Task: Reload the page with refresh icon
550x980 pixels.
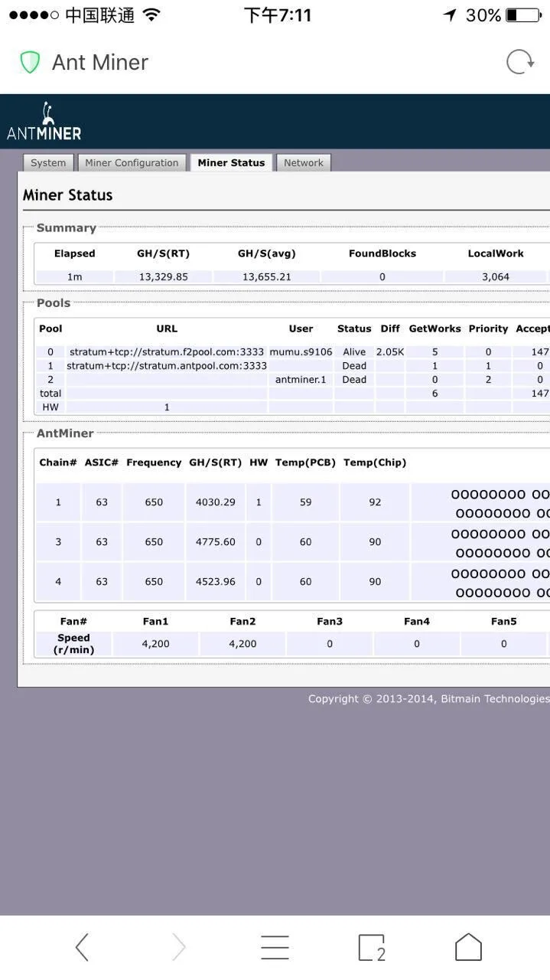Action: pyautogui.click(x=520, y=62)
